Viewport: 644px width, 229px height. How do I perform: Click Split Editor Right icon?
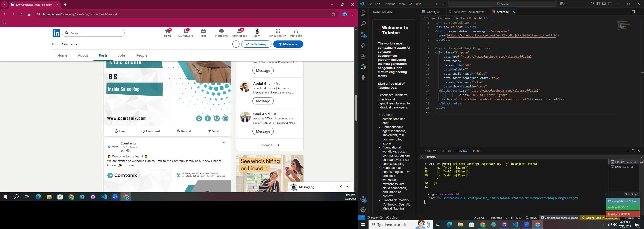633,12
